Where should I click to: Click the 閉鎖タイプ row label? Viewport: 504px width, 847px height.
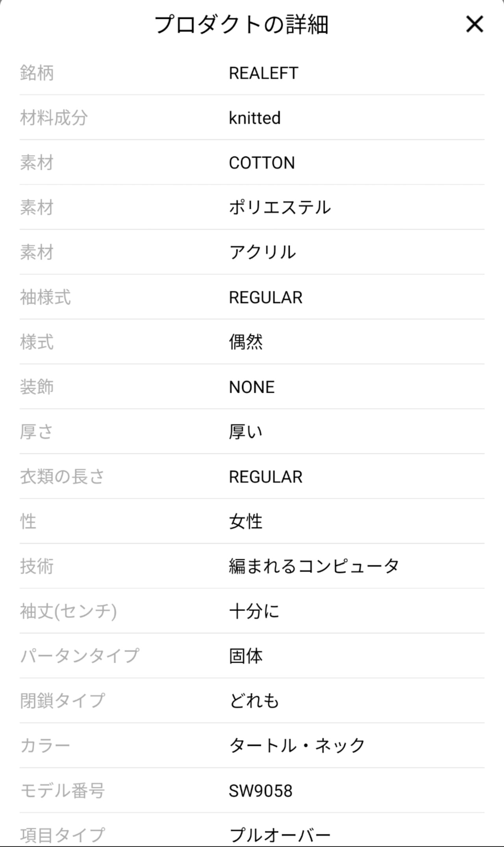pos(63,701)
